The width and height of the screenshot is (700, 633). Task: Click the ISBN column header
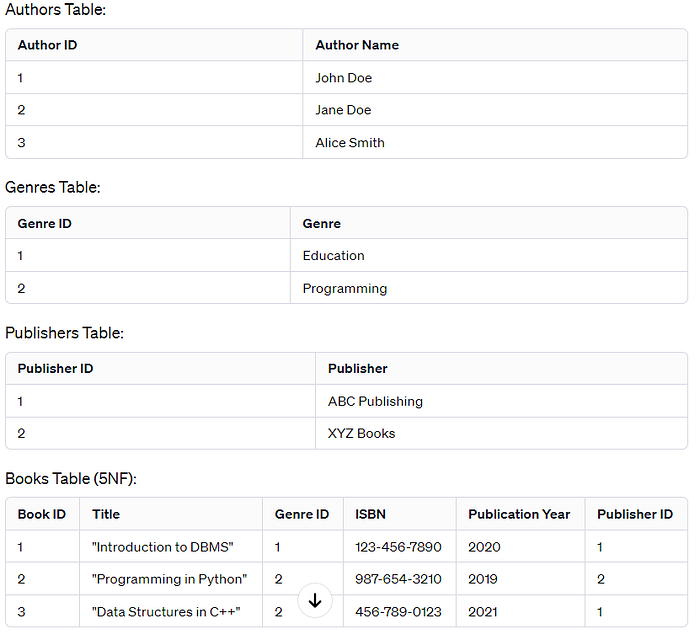tap(371, 514)
